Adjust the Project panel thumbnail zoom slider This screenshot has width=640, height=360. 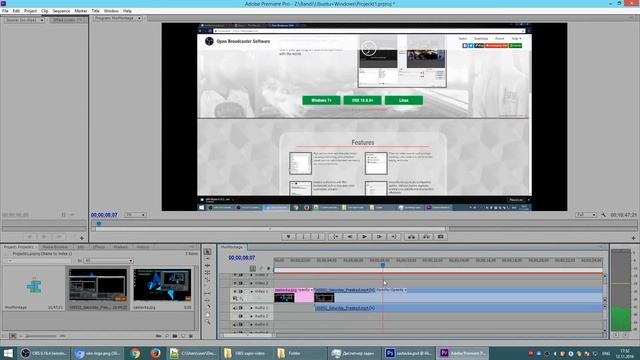(41, 336)
